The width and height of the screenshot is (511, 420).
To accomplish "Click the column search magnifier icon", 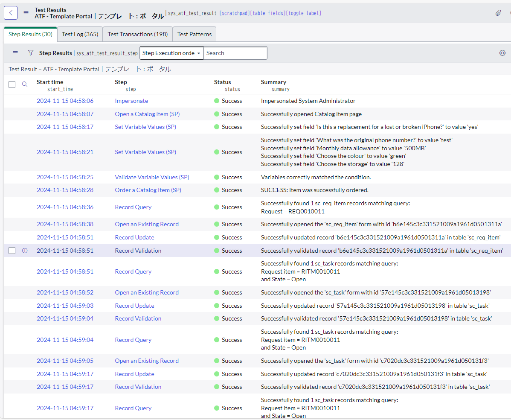I will point(25,84).
